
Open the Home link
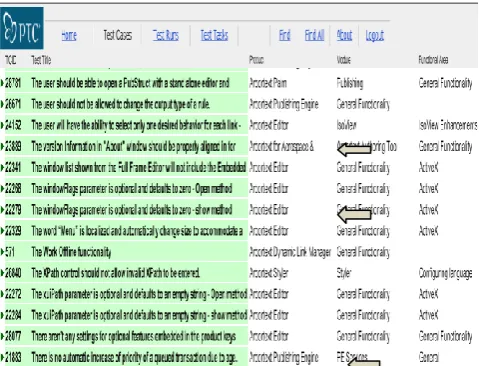coord(69,35)
